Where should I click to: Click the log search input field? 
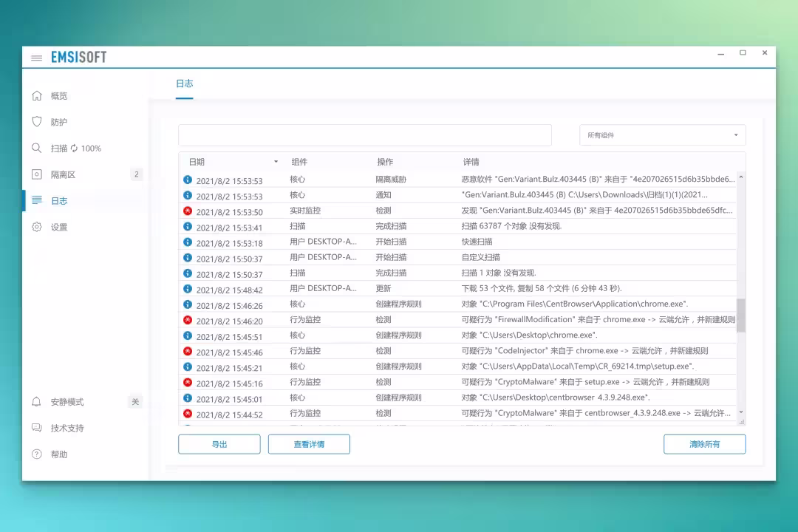[365, 135]
